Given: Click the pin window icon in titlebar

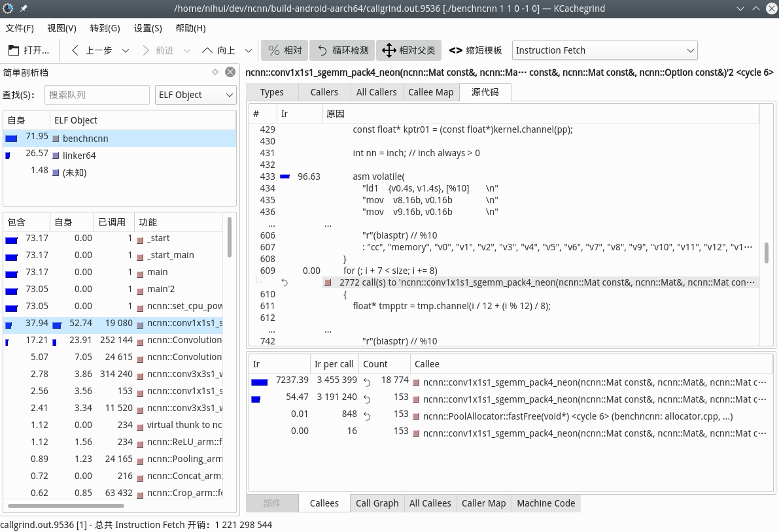Looking at the screenshot, I should pyautogui.click(x=24, y=8).
